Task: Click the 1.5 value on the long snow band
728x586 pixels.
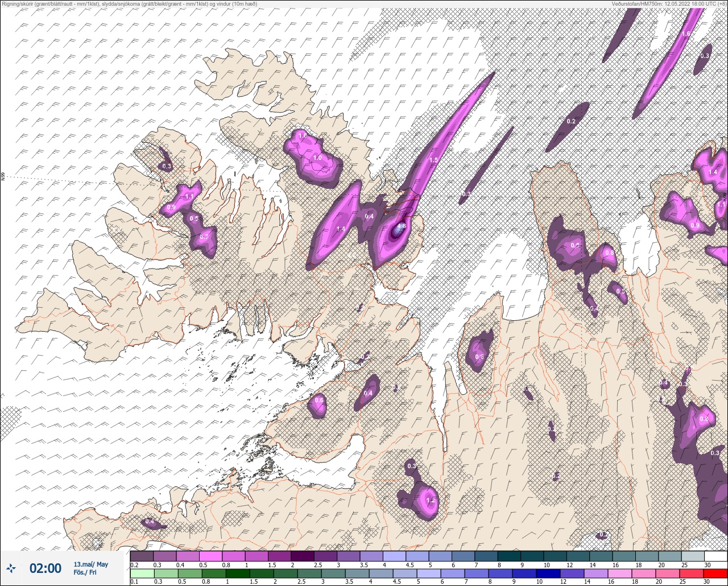Action: tap(433, 160)
